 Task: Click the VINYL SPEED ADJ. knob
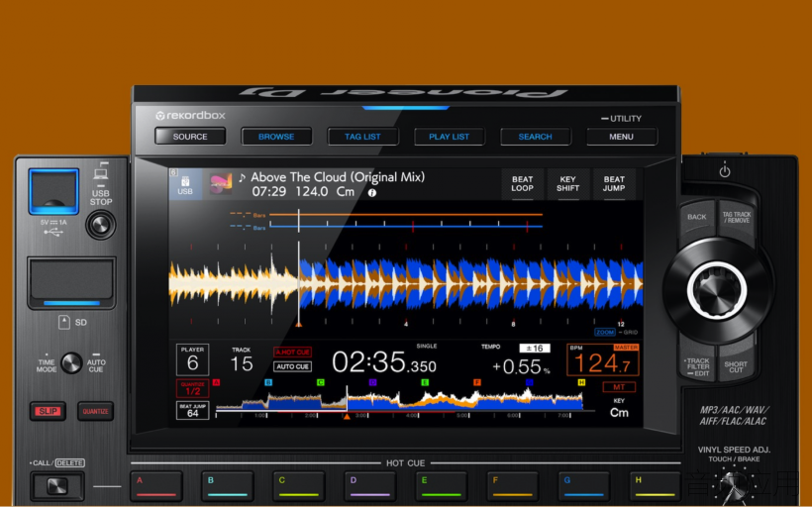(733, 485)
